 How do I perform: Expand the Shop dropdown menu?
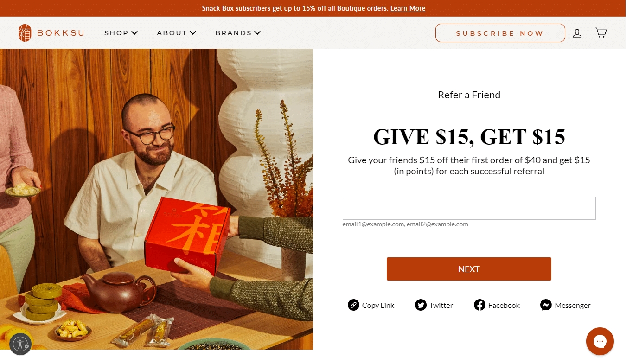point(121,33)
